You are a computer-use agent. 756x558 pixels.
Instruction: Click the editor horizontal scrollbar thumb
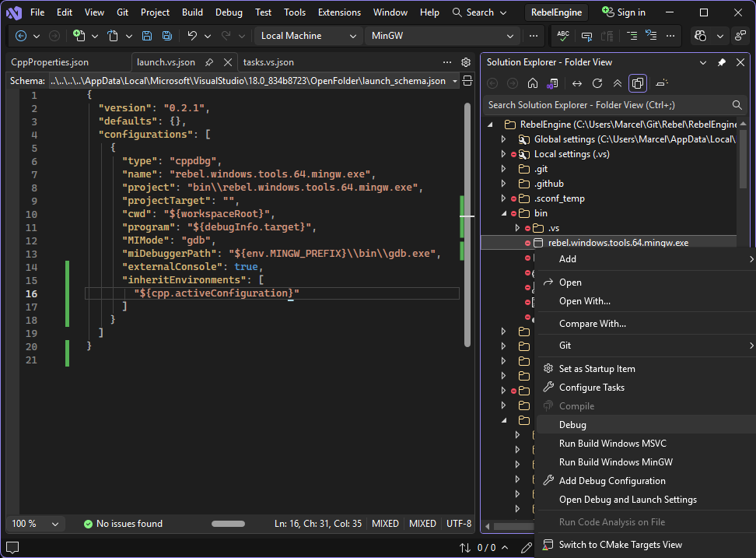point(228,524)
